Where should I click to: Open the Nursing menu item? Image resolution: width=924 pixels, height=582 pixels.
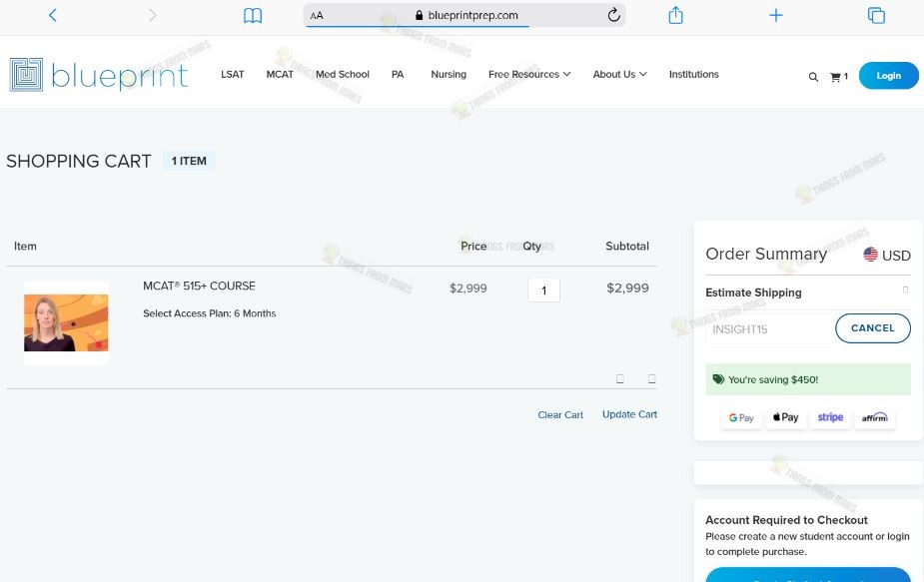(x=449, y=74)
